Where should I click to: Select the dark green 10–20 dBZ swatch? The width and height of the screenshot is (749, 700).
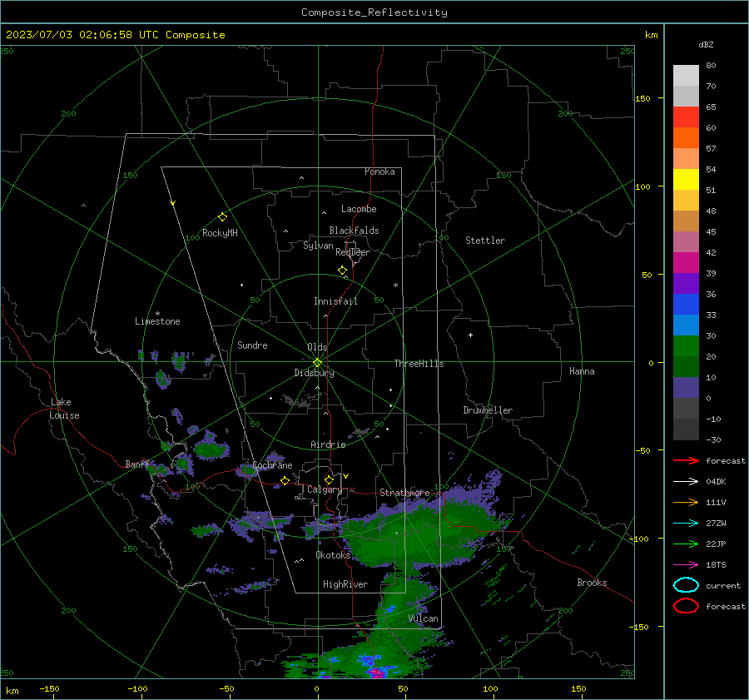tap(686, 366)
